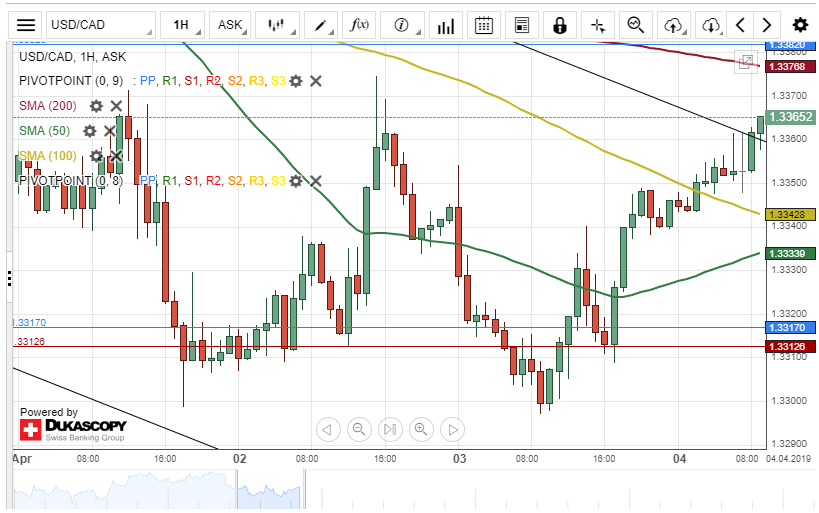Open SMA (100) settings gear

[96, 156]
